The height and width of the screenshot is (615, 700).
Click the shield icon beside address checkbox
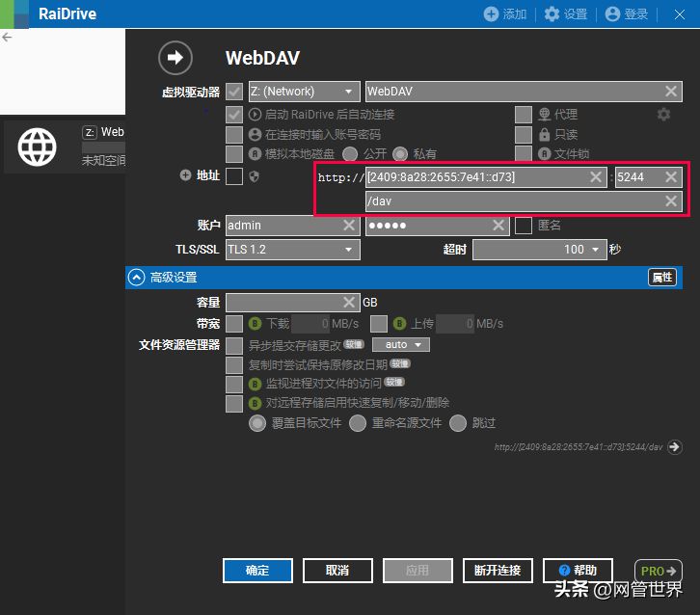254,176
